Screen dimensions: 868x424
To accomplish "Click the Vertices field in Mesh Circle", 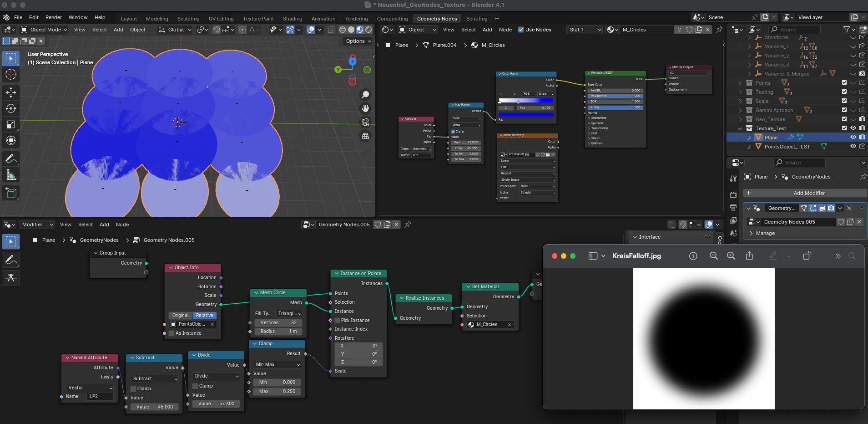I will (x=278, y=322).
